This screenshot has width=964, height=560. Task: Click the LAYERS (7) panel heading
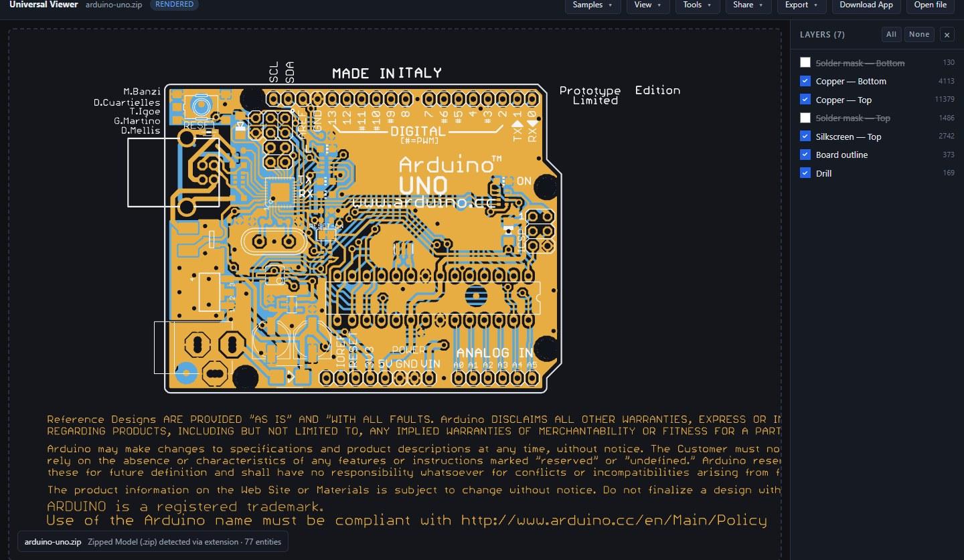point(822,35)
